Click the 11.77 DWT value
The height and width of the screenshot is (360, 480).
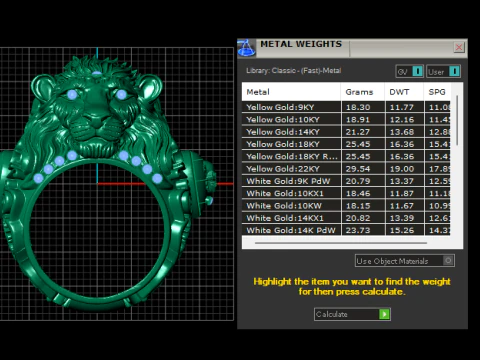(x=402, y=107)
